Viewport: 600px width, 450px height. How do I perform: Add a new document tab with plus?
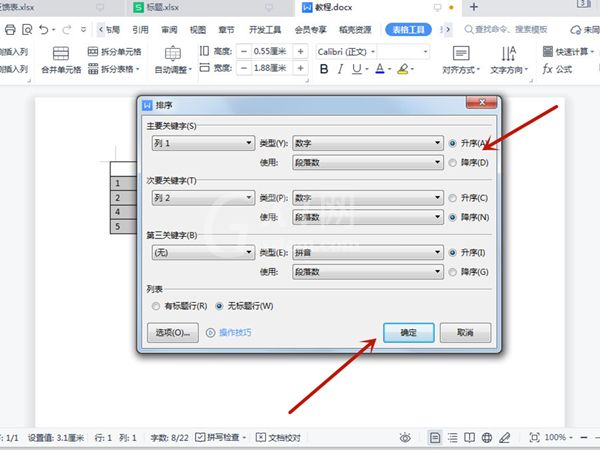(474, 7)
